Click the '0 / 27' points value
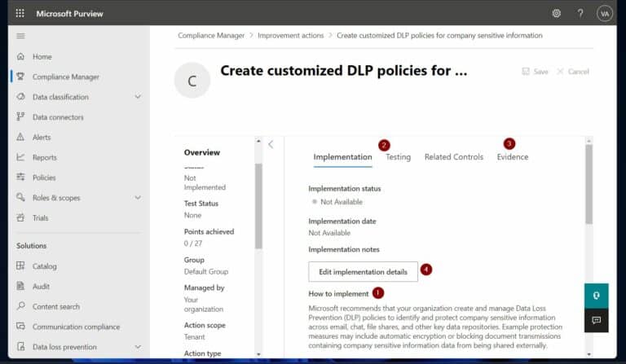 [193, 243]
